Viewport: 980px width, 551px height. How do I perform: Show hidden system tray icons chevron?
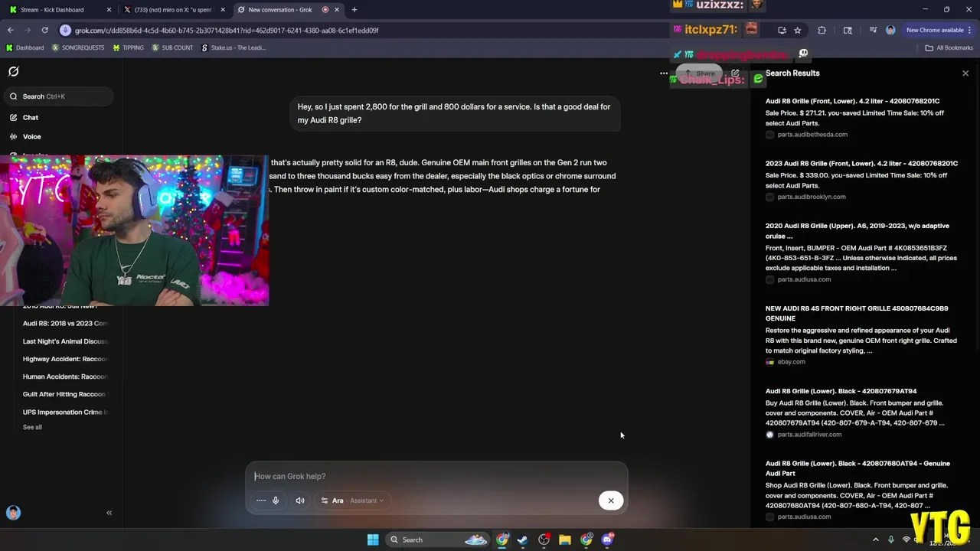[876, 540]
